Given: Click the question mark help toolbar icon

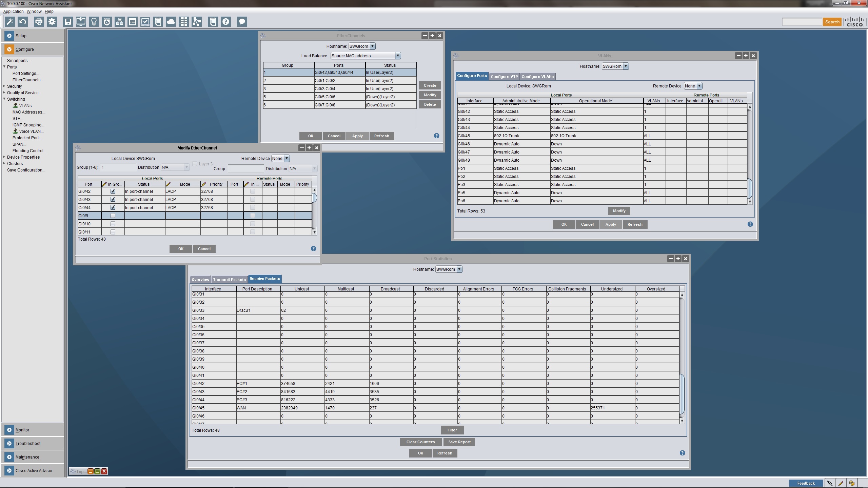Looking at the screenshot, I should 226,22.
